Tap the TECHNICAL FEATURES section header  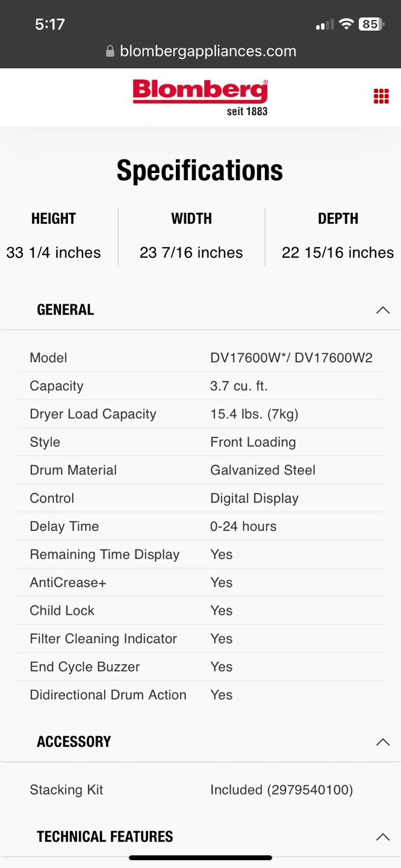tap(200, 837)
